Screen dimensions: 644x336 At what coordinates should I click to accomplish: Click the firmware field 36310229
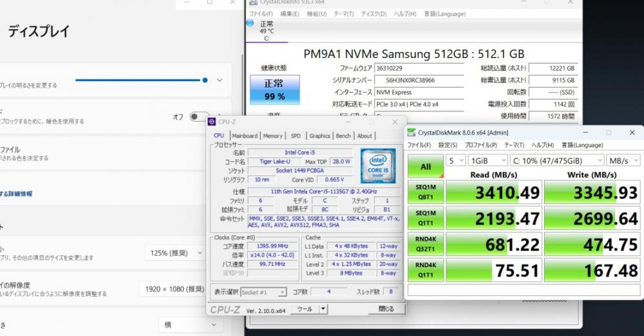coord(419,68)
